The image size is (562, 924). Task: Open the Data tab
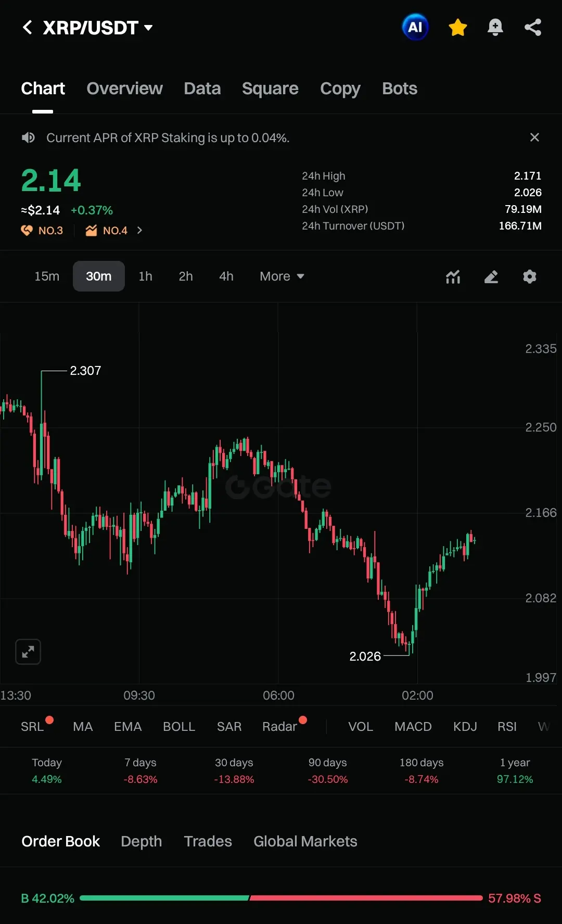[x=202, y=88]
